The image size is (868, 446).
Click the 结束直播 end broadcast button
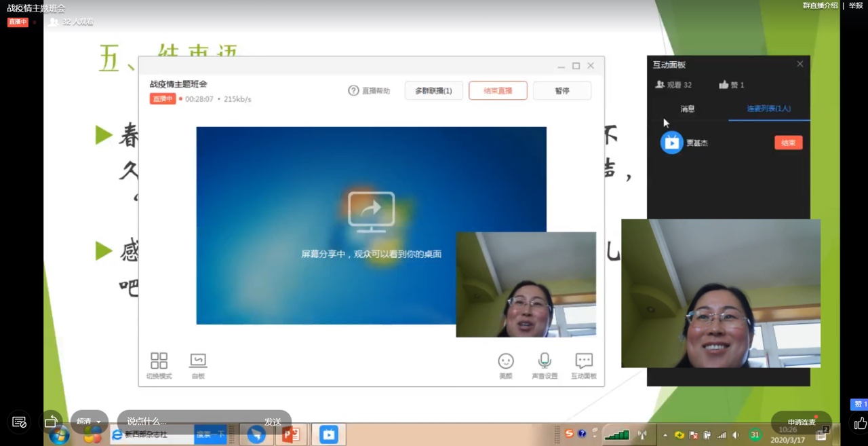(498, 91)
